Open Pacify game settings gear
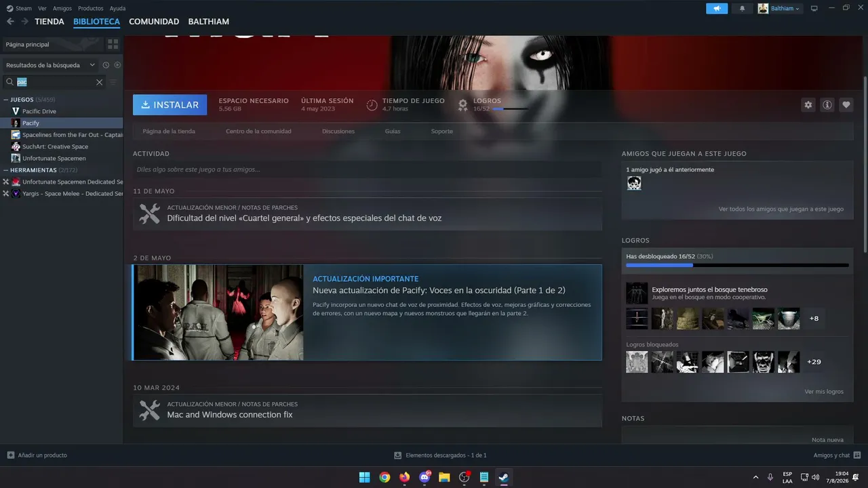Screen dimensions: 868x488 coord(808,105)
